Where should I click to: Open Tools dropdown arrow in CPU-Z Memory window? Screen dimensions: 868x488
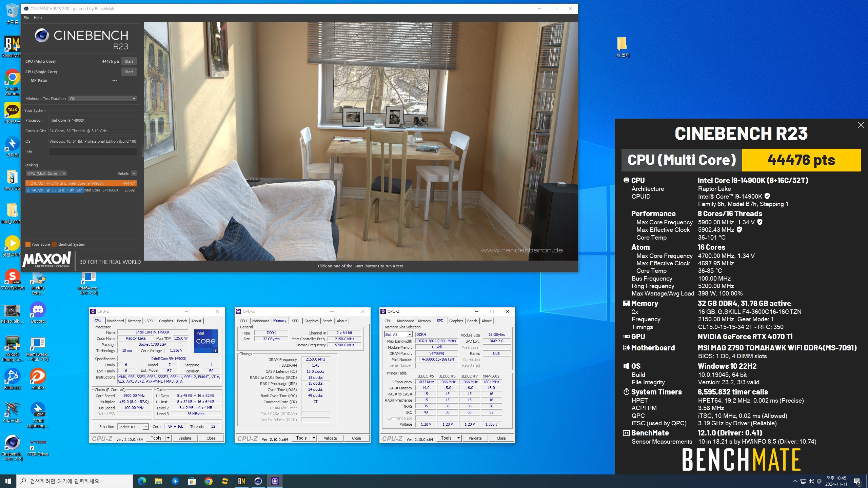point(314,438)
